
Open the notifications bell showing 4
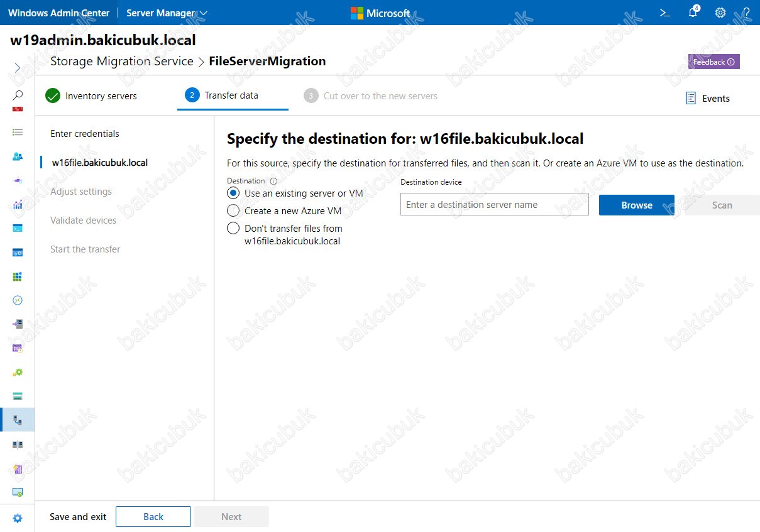[693, 13]
